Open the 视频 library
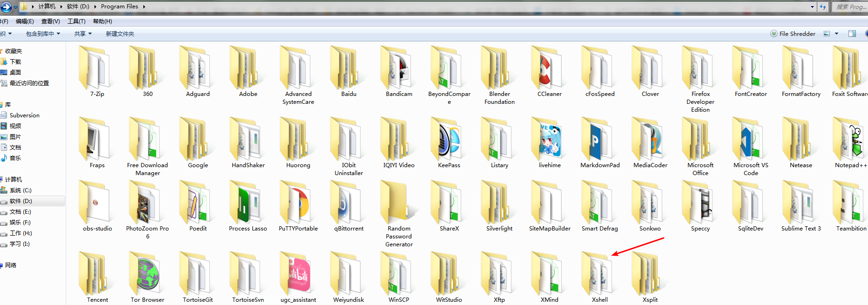Screen dimensions: 868x305 [15, 126]
